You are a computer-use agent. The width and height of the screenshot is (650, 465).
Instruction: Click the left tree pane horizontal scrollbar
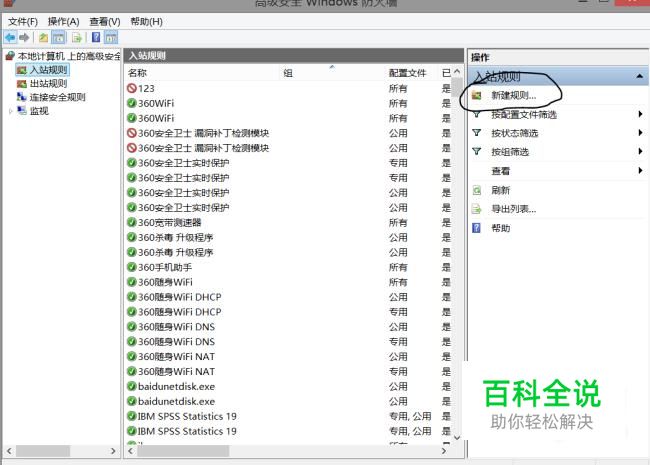click(x=43, y=451)
